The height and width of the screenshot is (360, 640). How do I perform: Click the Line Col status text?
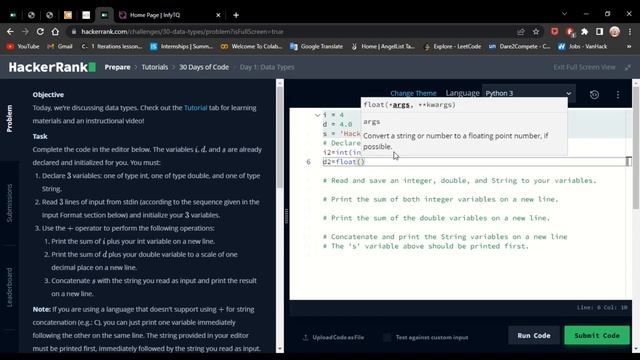602,307
